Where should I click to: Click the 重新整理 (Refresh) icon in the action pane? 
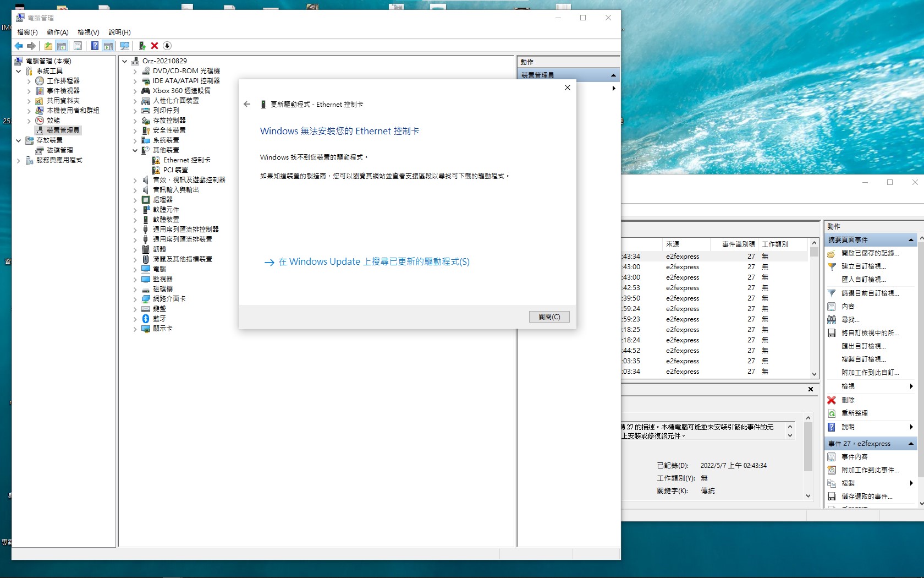click(x=832, y=413)
